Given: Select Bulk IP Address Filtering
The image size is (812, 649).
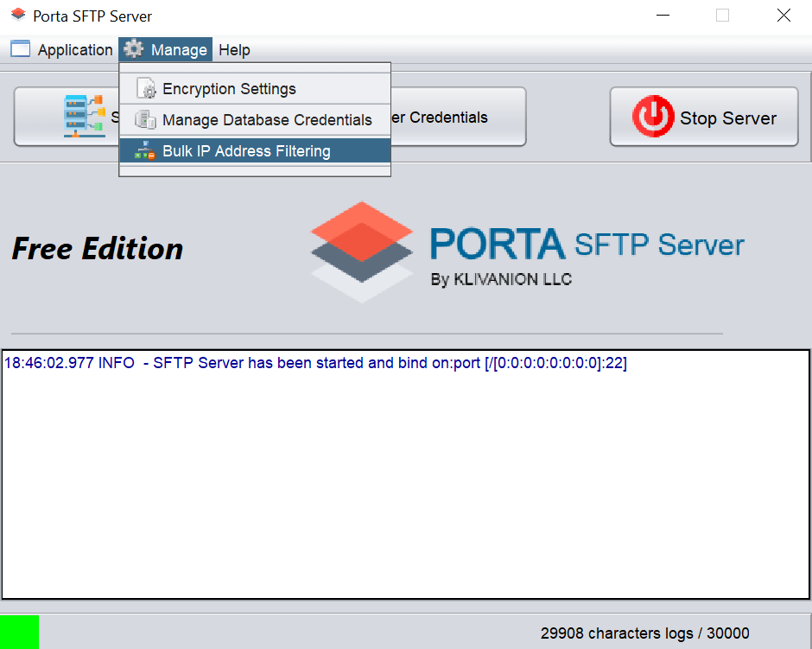Looking at the screenshot, I should (x=255, y=150).
